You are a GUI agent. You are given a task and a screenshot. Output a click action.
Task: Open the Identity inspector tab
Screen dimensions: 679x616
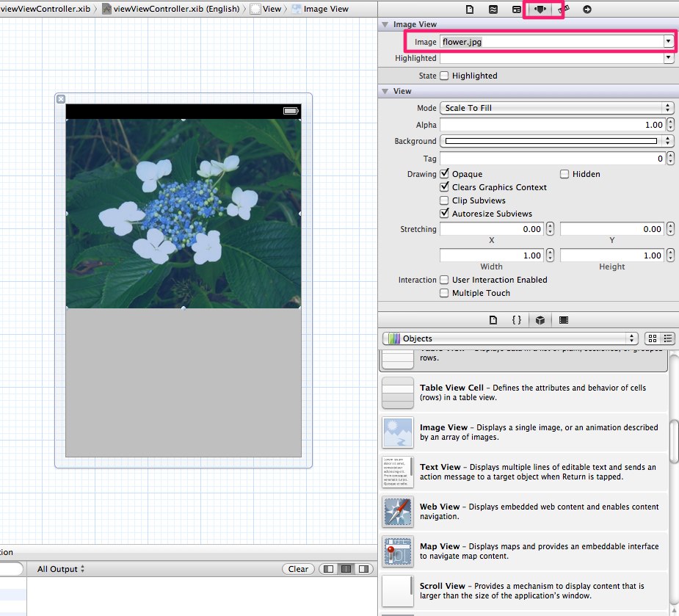pyautogui.click(x=517, y=9)
